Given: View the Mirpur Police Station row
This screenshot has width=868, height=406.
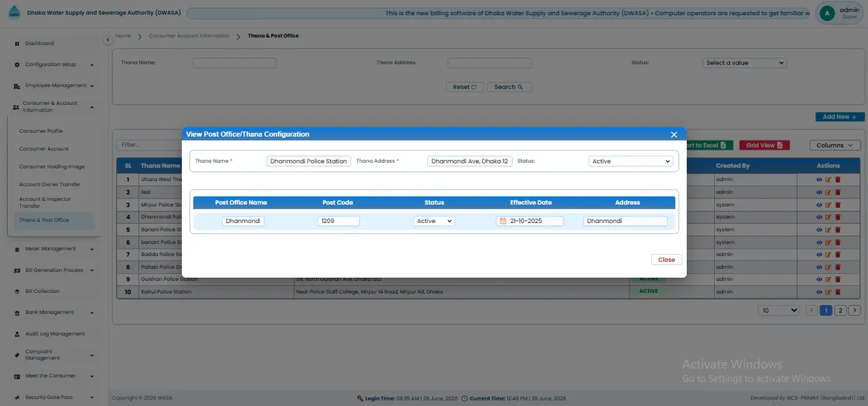Looking at the screenshot, I should [819, 205].
